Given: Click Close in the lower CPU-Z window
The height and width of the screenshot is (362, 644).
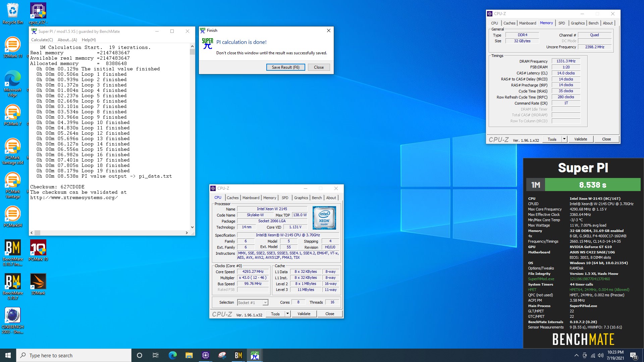Looking at the screenshot, I should tap(330, 314).
